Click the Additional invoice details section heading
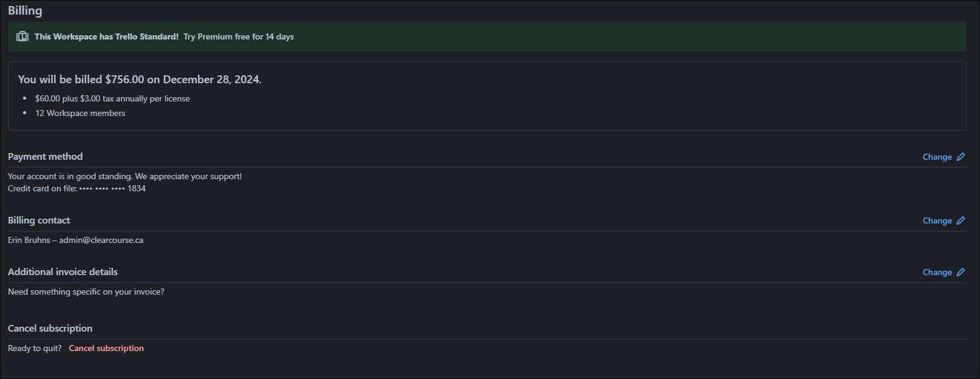Viewport: 980px width, 379px height. click(x=63, y=271)
